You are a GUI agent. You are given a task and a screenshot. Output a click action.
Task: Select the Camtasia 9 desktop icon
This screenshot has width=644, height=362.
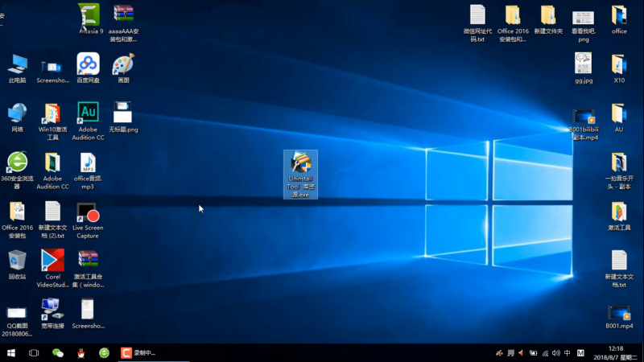(89, 19)
